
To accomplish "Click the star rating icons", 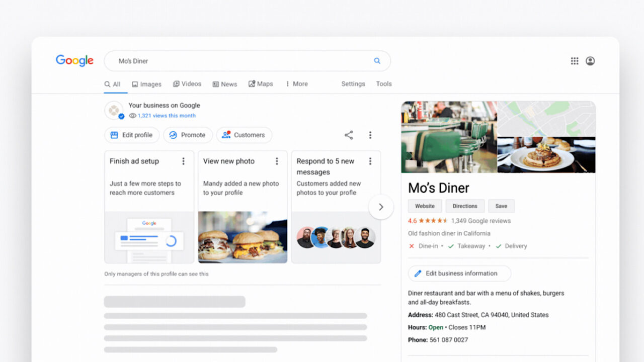I will point(433,221).
